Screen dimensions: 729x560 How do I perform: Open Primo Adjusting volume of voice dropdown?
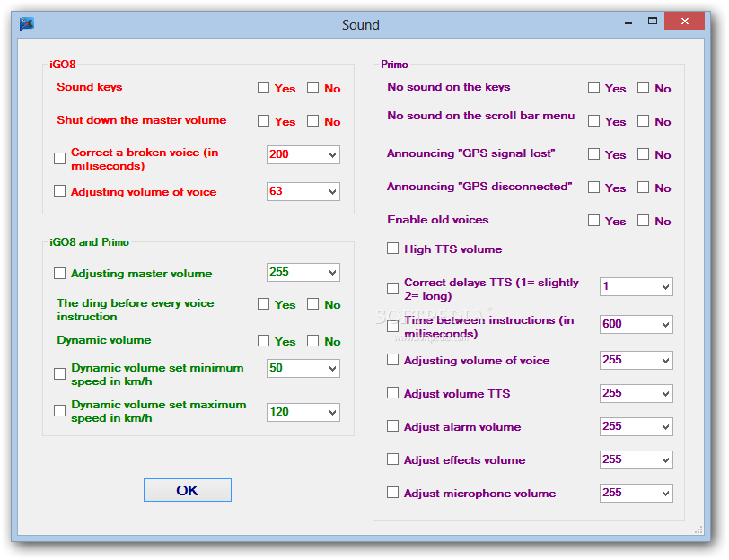point(636,360)
